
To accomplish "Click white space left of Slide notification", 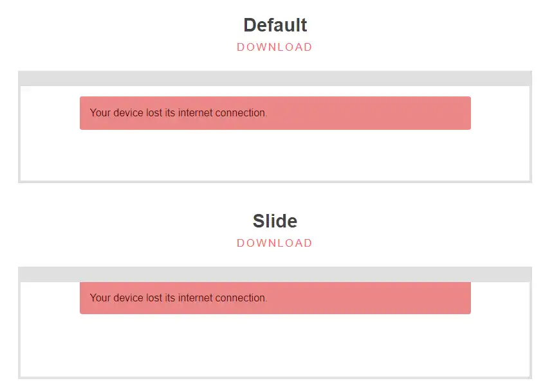I will coord(50,298).
